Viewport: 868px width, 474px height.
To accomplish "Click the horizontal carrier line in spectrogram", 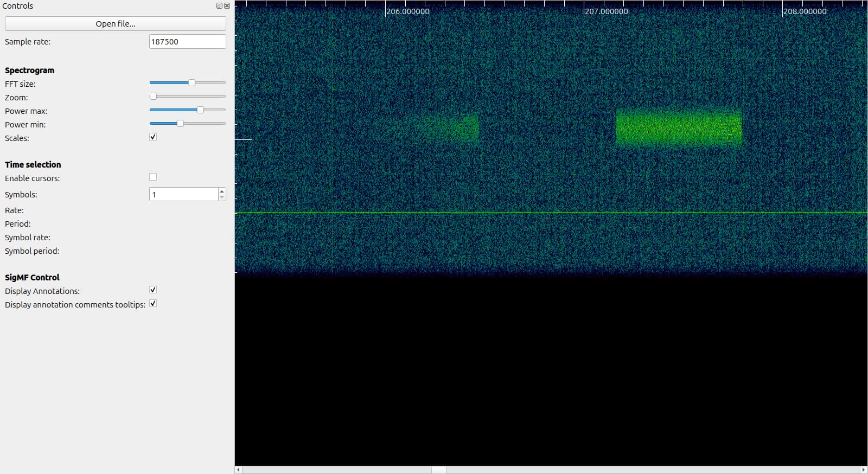I will coord(551,213).
